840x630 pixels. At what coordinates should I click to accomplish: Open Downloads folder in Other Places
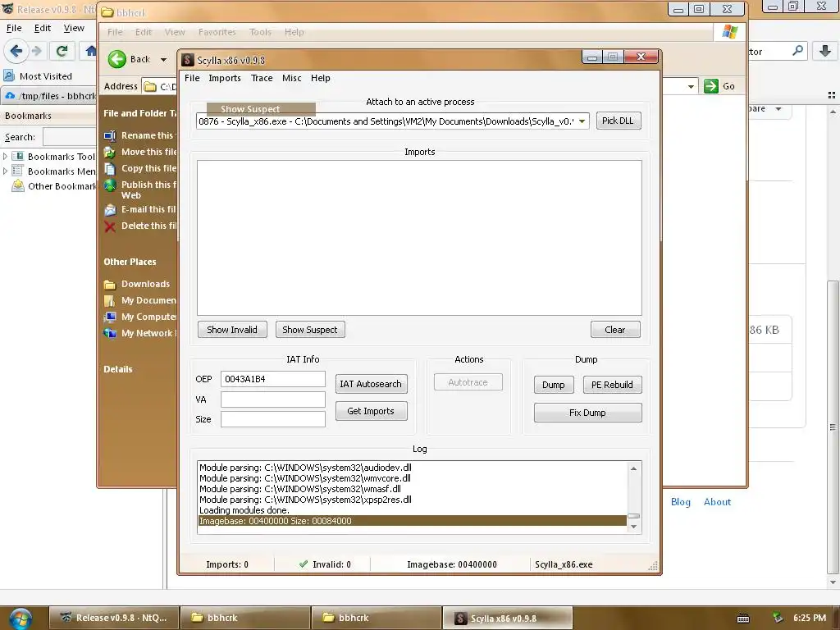tap(145, 284)
